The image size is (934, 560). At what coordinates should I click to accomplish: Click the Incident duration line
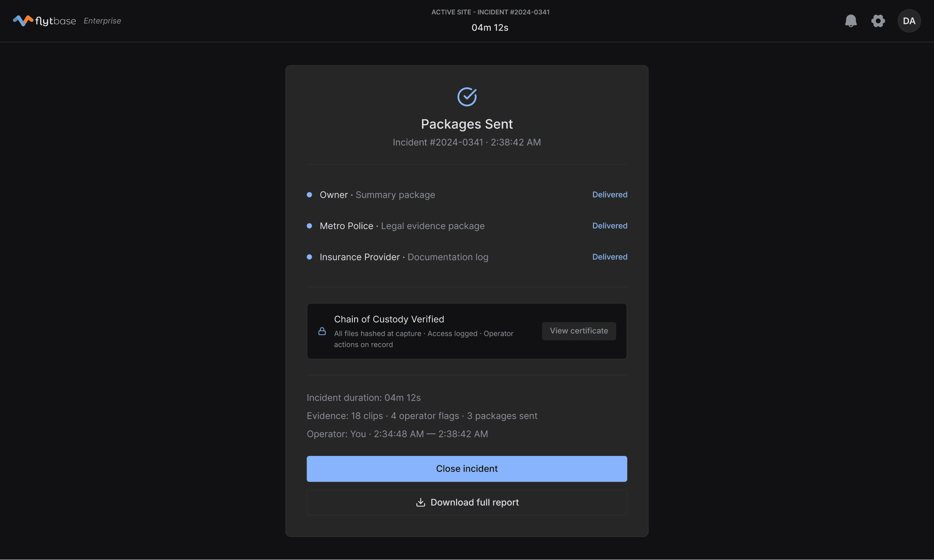364,398
